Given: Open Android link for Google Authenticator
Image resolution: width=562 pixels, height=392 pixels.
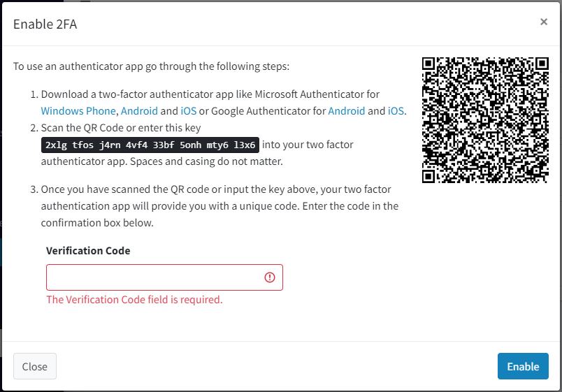Looking at the screenshot, I should [x=347, y=111].
